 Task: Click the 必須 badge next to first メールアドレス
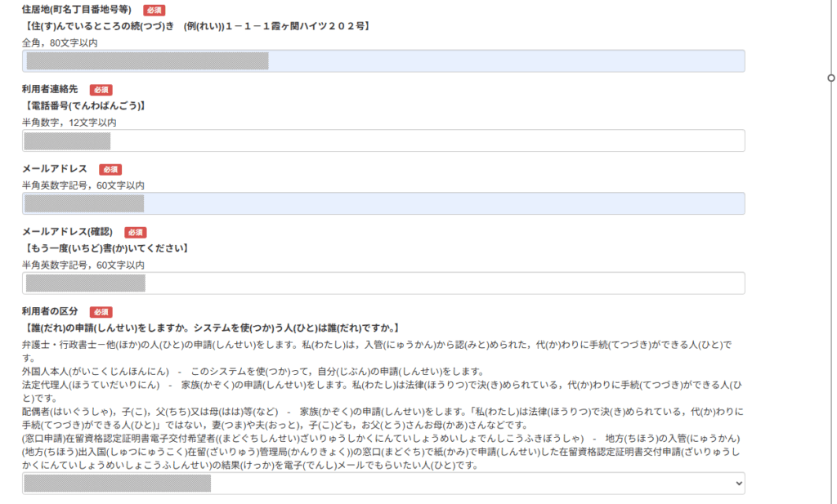(x=110, y=169)
